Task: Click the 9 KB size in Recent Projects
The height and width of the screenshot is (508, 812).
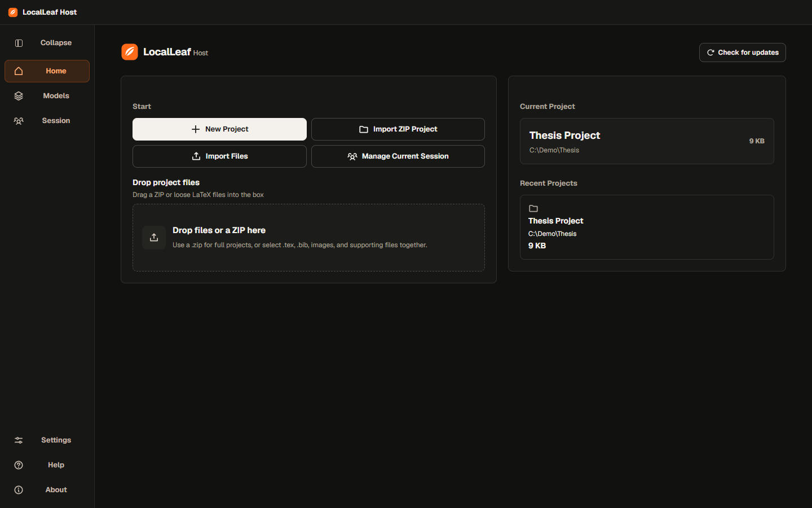Action: point(537,246)
